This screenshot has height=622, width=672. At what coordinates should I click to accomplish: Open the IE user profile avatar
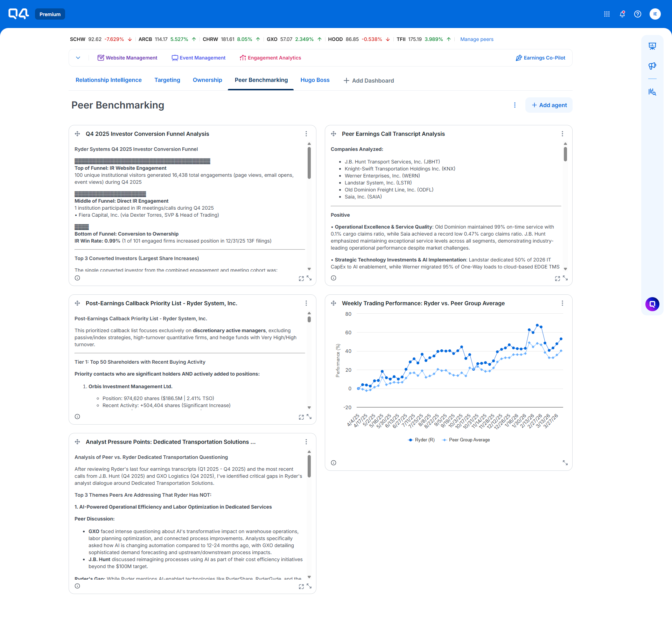point(655,14)
